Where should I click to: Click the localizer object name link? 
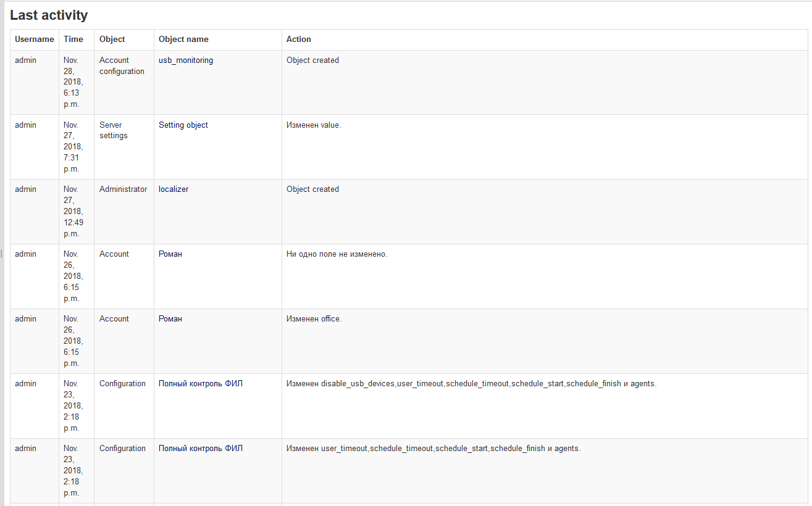coord(174,189)
